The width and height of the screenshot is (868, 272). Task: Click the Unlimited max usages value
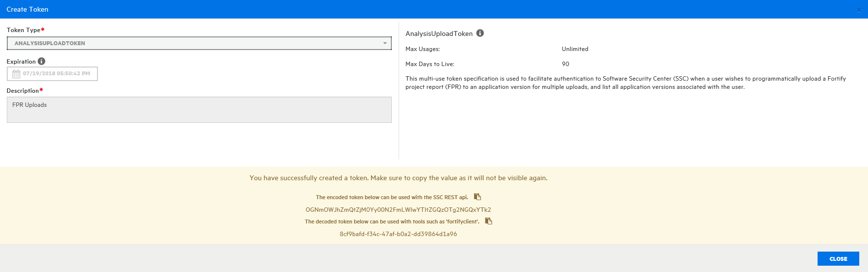point(575,49)
